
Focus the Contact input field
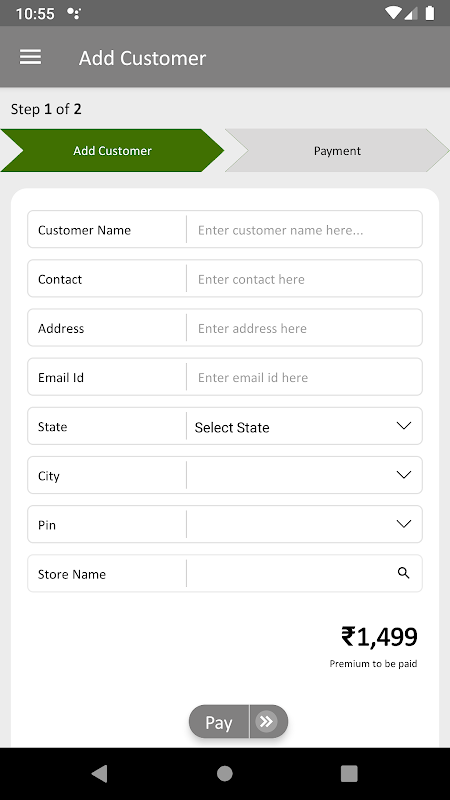click(304, 279)
